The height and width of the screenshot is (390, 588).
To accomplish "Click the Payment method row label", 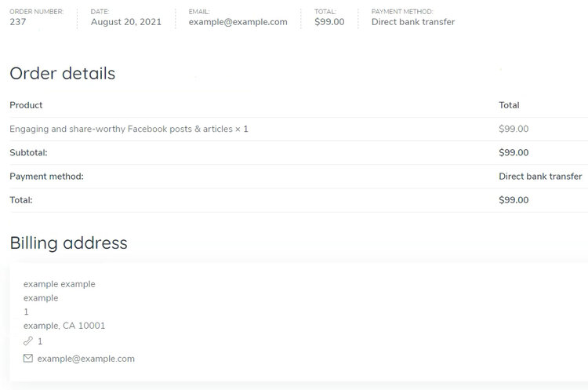I will [x=46, y=176].
